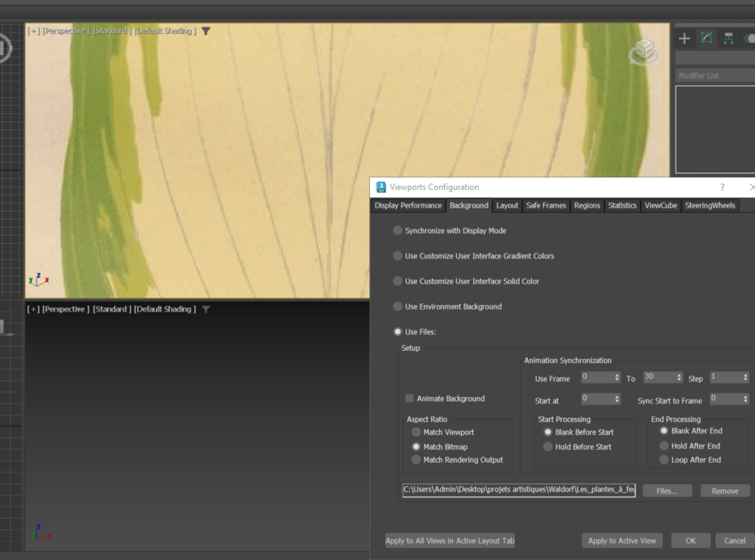Switch to the Regions tab

[x=587, y=205]
